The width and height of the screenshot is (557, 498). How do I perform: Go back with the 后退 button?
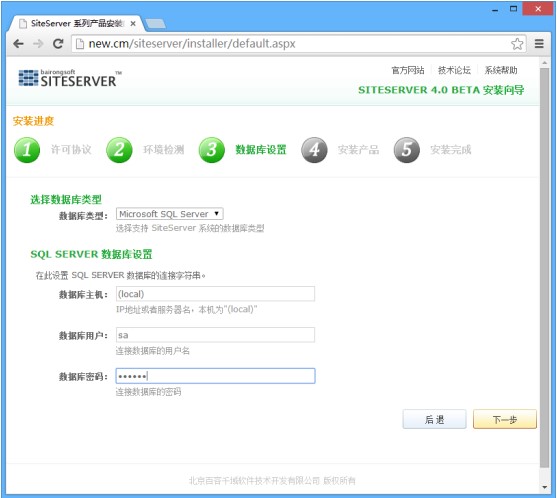[x=434, y=419]
